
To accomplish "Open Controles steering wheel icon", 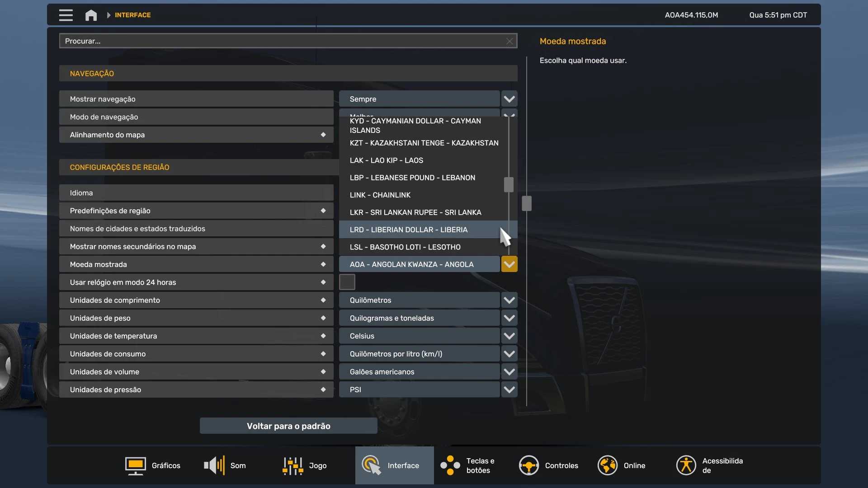I will pos(528,465).
